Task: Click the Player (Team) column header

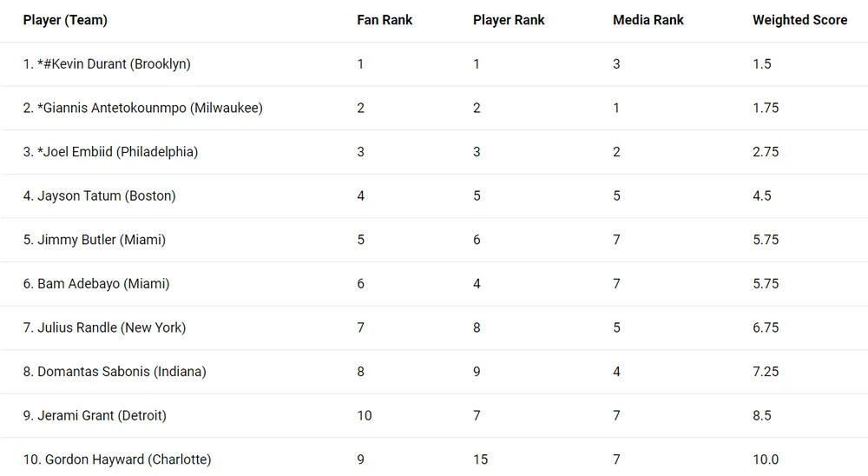Action: pos(65,20)
